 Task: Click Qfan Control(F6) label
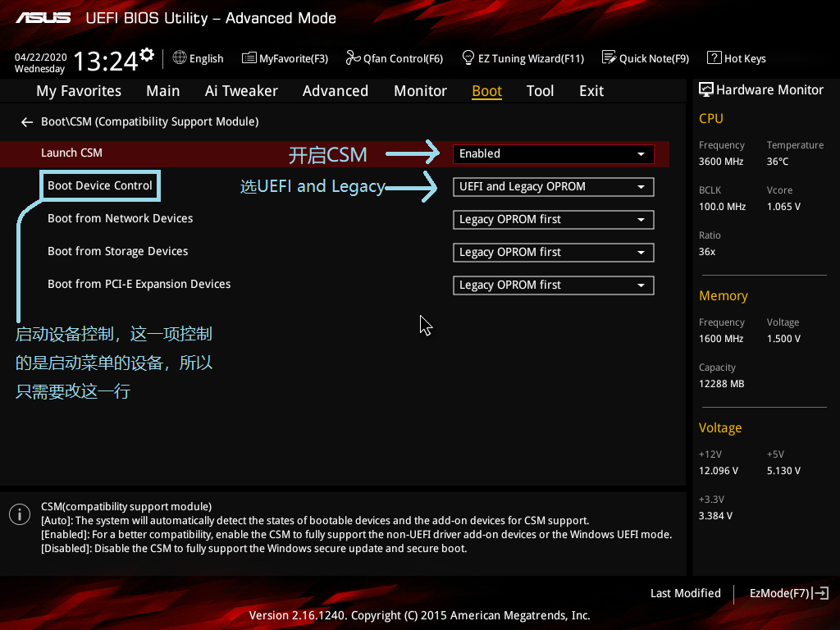[x=403, y=58]
